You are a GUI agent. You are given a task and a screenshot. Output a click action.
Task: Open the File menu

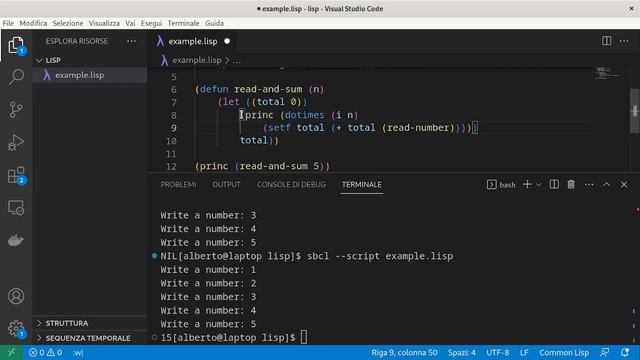coord(8,23)
